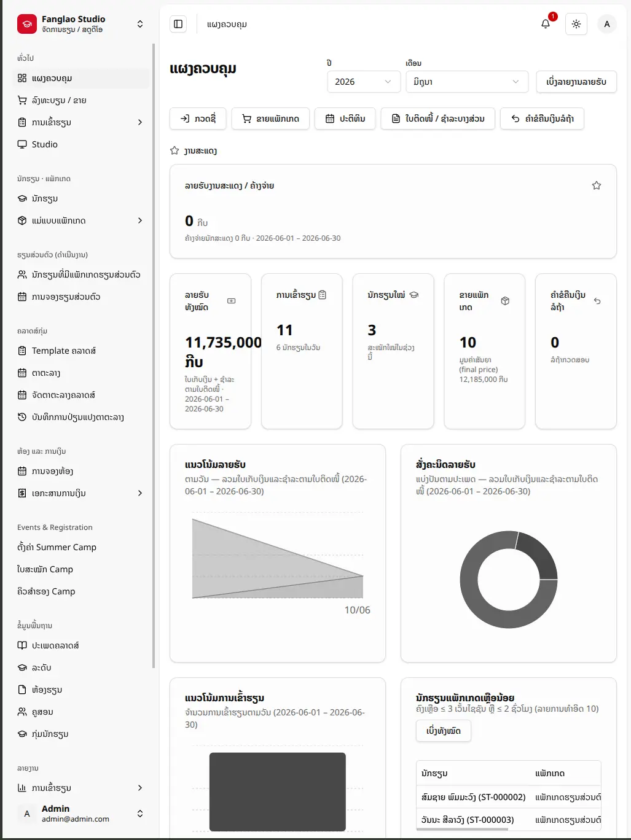The image size is (631, 840).
Task: Click the package icon on ຂາຍແພັກເກດ card
Action: [505, 301]
